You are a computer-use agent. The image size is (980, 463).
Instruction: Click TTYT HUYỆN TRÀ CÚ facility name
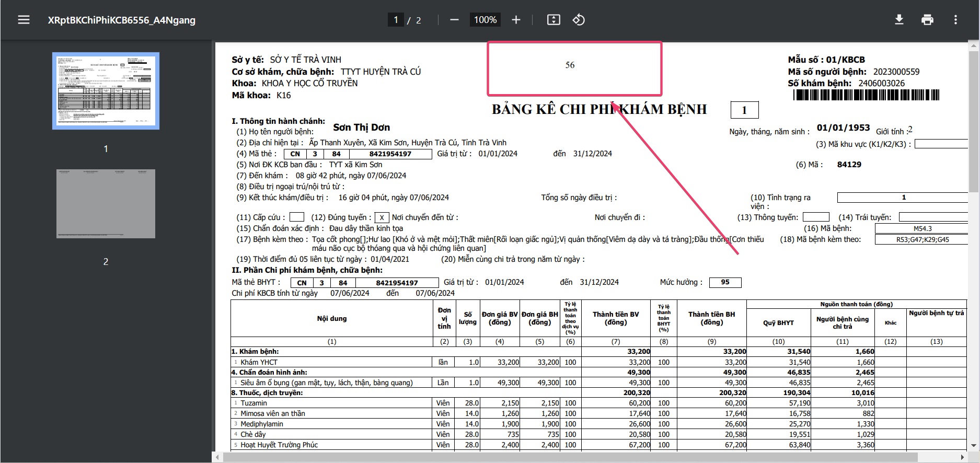click(381, 72)
